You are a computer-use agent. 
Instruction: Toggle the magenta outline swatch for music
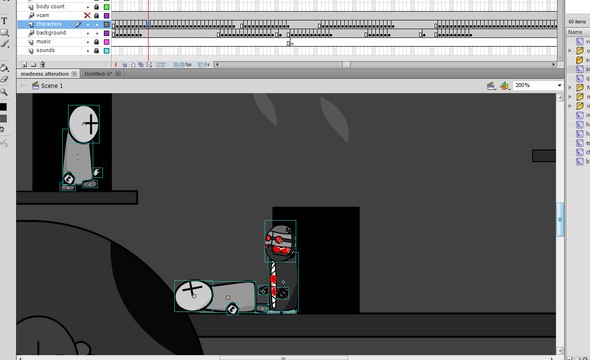pyautogui.click(x=107, y=42)
